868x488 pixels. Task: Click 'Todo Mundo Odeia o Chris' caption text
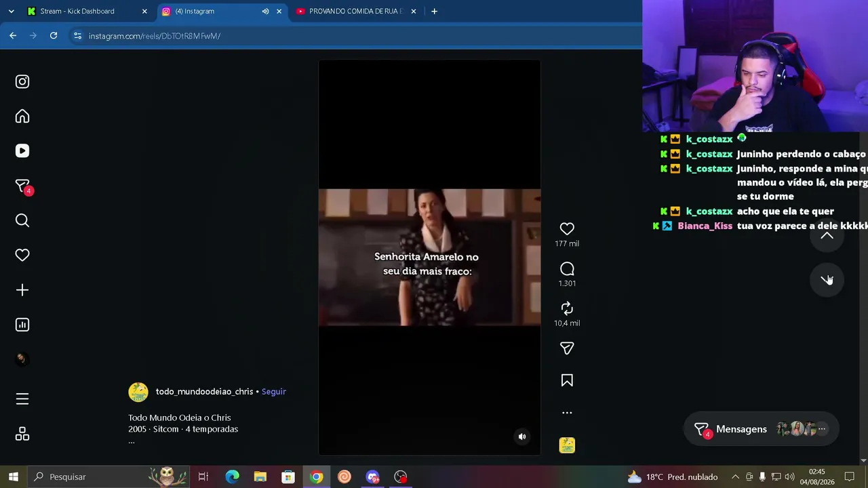pos(180,418)
